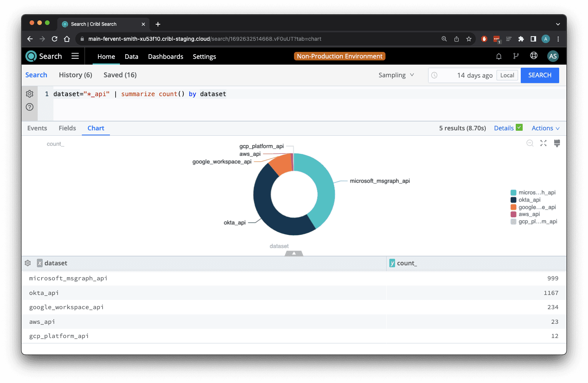Open the Sampling dropdown

click(396, 75)
